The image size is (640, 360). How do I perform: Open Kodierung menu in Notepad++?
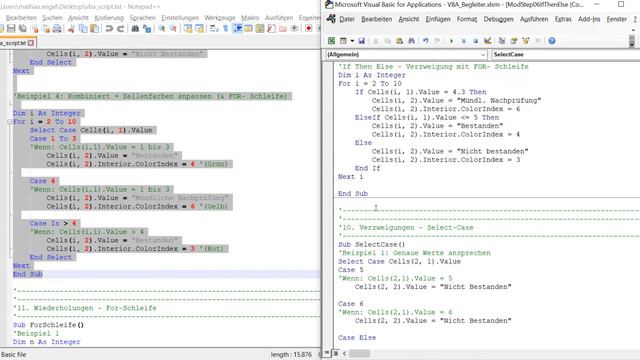click(x=109, y=18)
